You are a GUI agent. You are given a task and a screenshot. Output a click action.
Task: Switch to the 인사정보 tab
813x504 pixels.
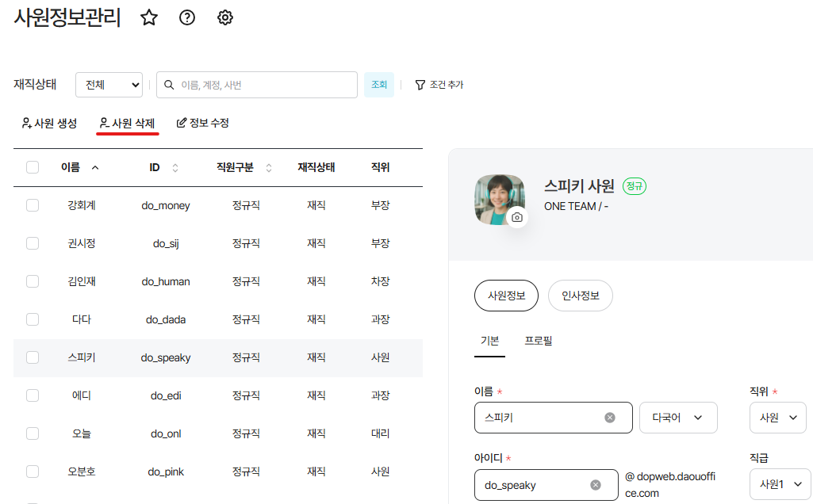581,296
